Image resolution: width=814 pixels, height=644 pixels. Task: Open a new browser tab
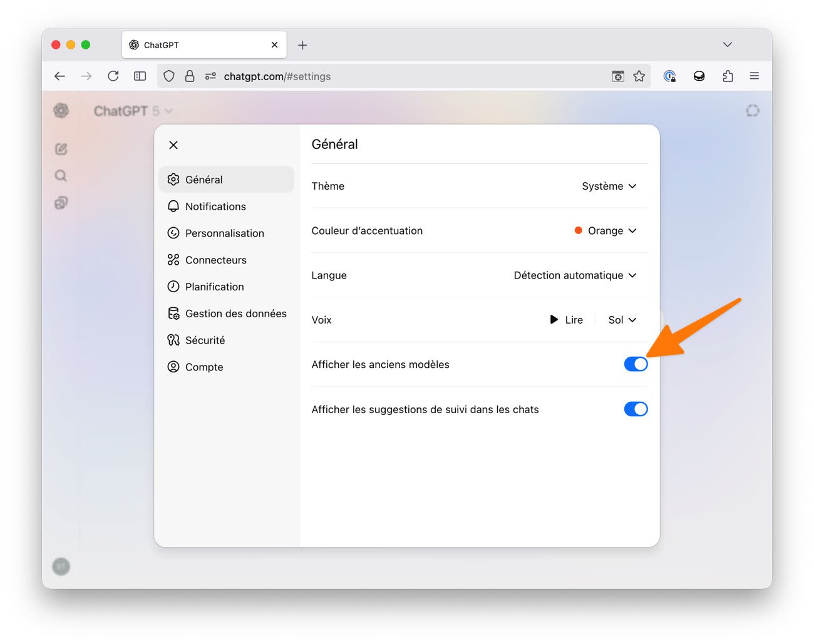[x=302, y=45]
